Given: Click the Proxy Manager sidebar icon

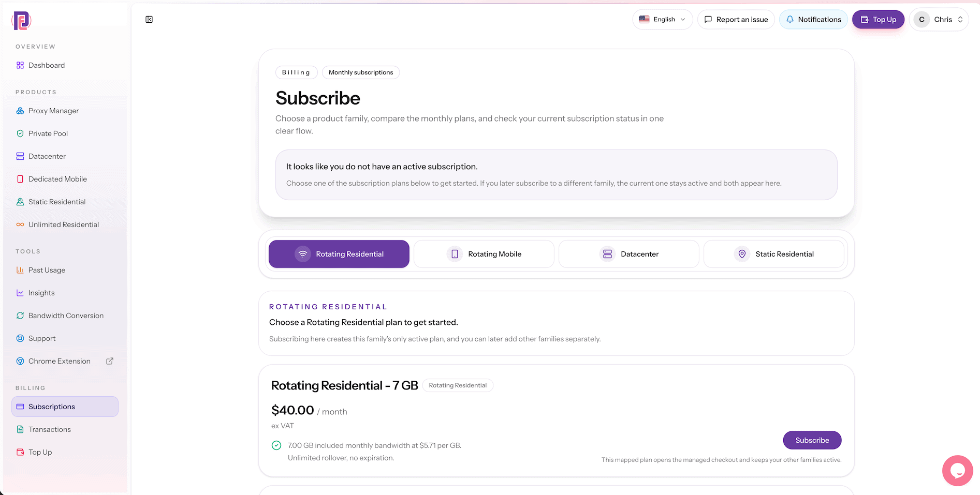Looking at the screenshot, I should click(x=20, y=111).
